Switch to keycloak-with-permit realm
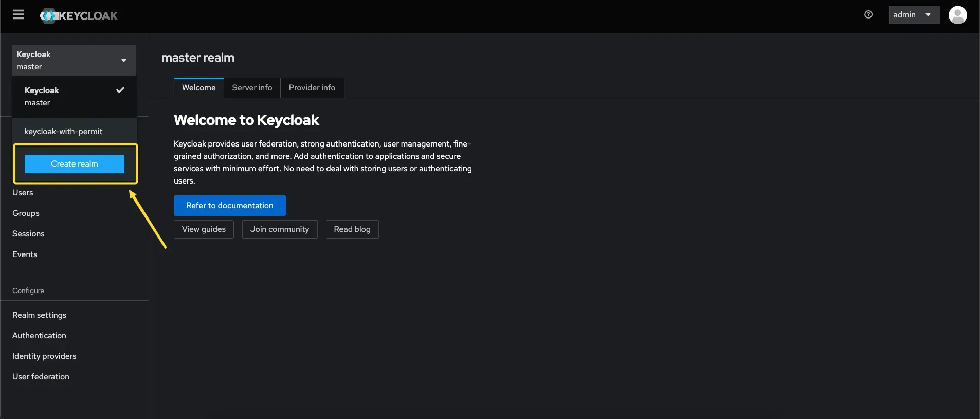Image resolution: width=980 pixels, height=419 pixels. tap(64, 132)
